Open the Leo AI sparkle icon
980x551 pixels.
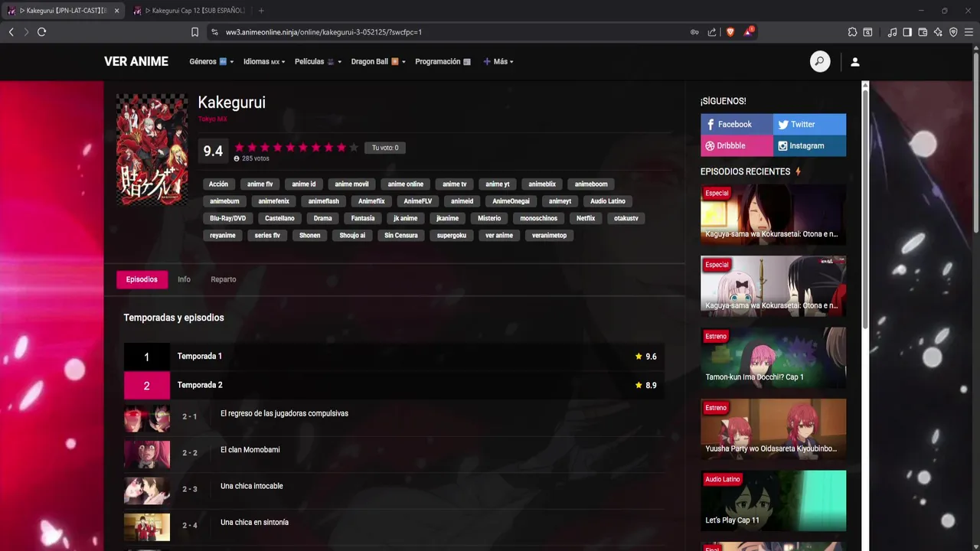pos(938,32)
